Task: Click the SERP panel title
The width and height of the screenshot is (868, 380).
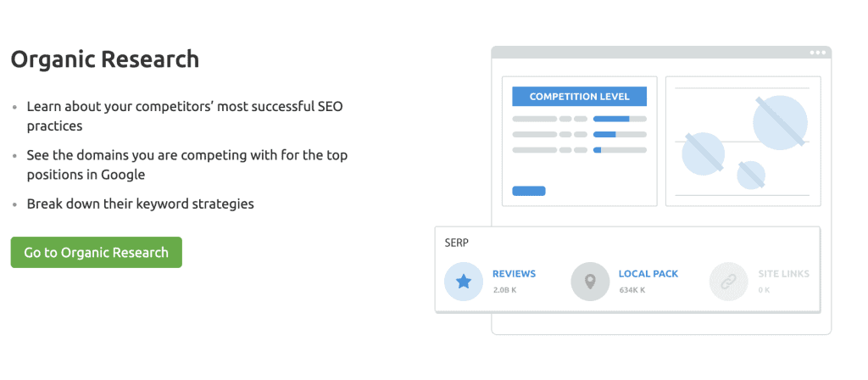Action: (457, 243)
